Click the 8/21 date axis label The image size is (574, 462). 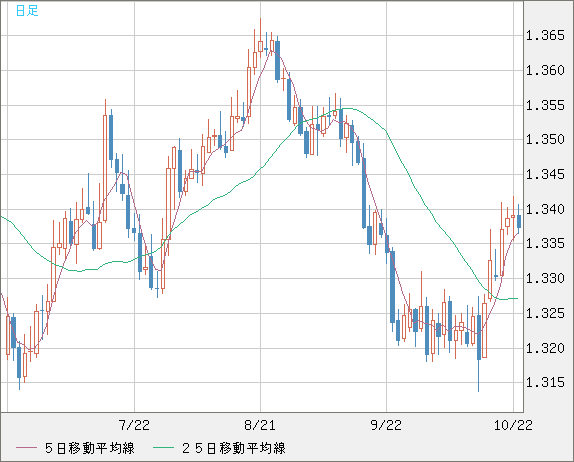point(260,425)
